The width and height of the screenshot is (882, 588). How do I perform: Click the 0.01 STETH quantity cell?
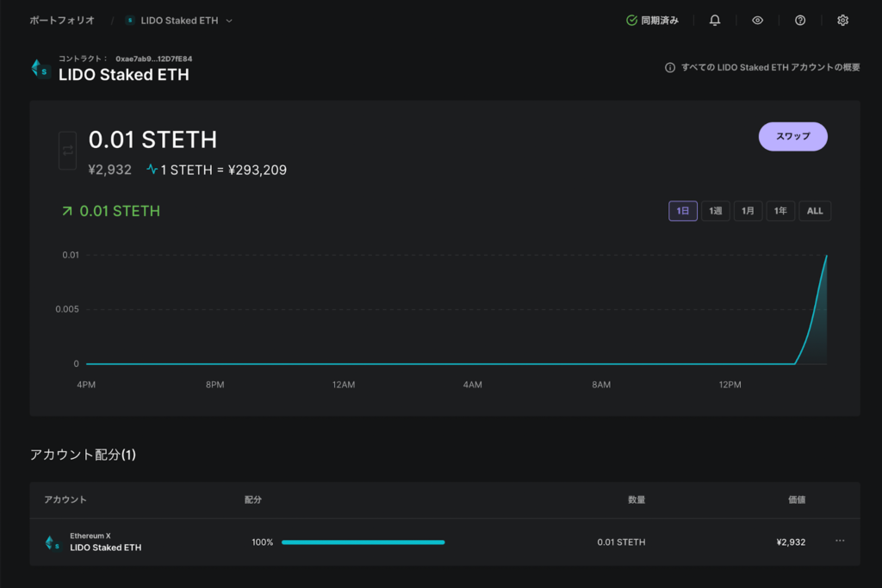pyautogui.click(x=621, y=542)
